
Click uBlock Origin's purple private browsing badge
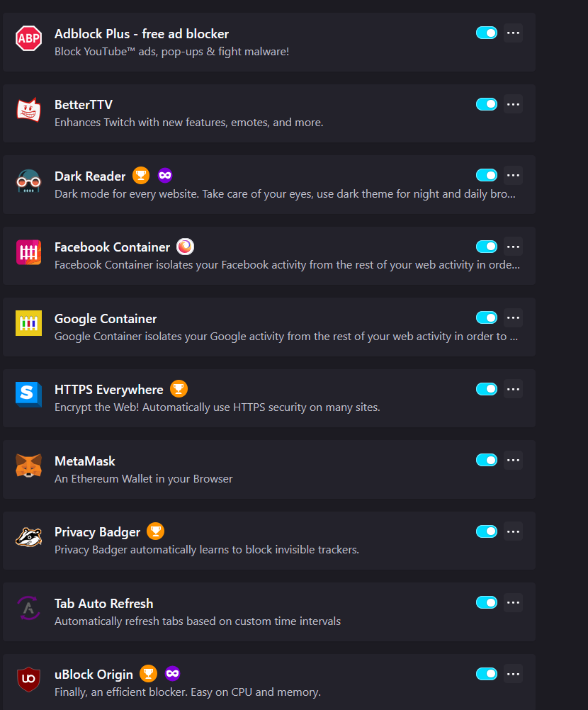(172, 674)
